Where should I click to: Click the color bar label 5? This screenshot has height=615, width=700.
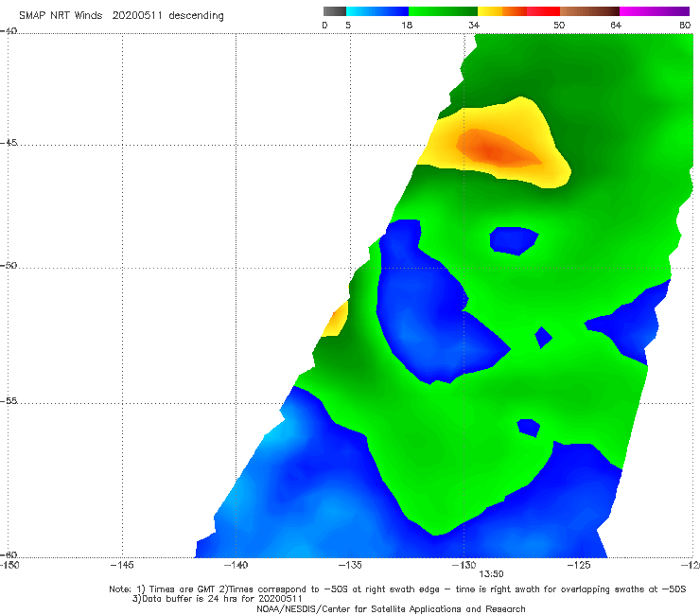pos(348,26)
